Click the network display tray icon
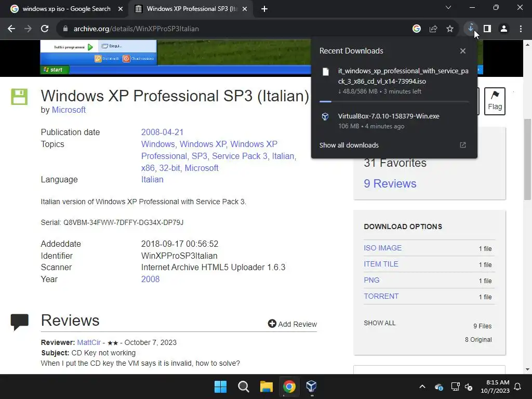 [455, 387]
